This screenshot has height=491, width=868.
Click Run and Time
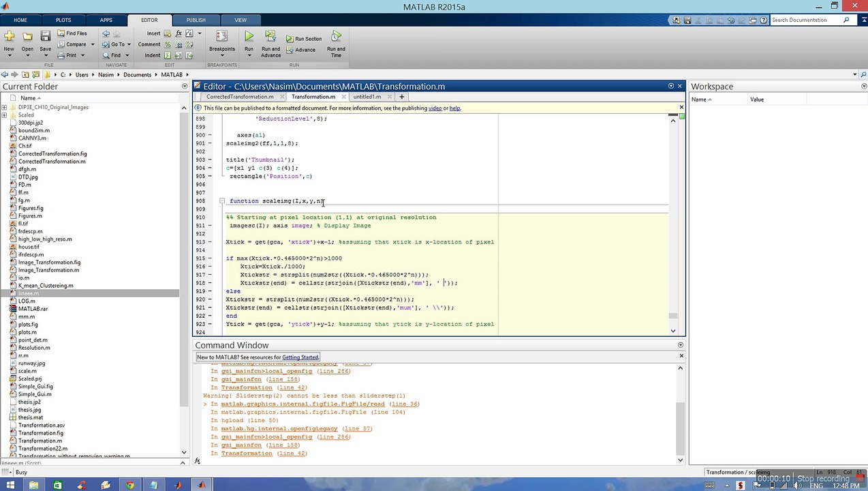pos(336,44)
